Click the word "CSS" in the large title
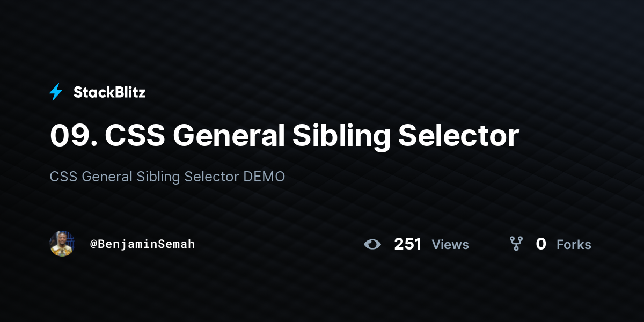The height and width of the screenshot is (322, 644). pos(135,136)
